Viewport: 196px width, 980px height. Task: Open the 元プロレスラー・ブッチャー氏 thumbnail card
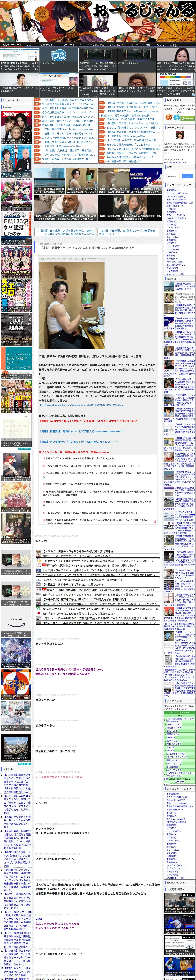pos(65,208)
